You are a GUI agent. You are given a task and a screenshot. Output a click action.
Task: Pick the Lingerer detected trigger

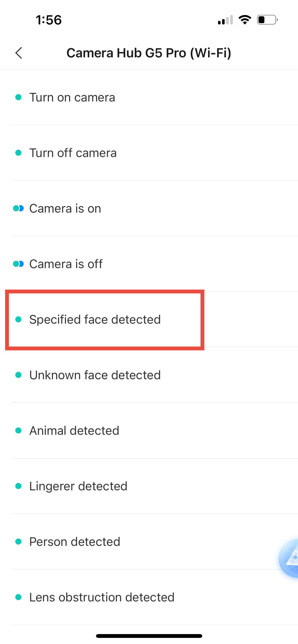tap(78, 486)
